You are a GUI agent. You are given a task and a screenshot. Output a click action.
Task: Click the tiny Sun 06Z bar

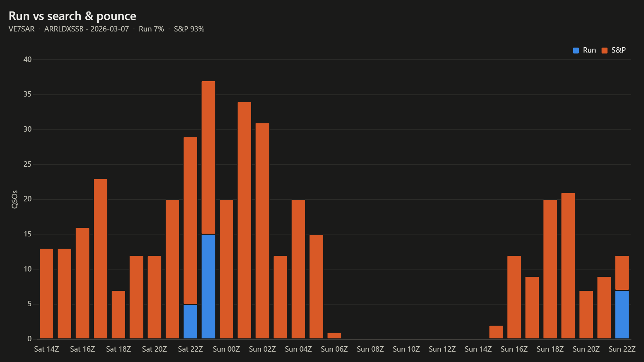[334, 336]
